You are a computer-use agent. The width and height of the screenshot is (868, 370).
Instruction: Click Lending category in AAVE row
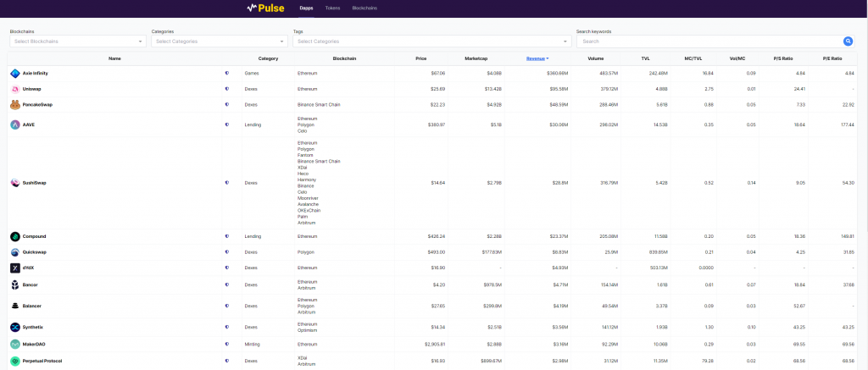tap(253, 125)
